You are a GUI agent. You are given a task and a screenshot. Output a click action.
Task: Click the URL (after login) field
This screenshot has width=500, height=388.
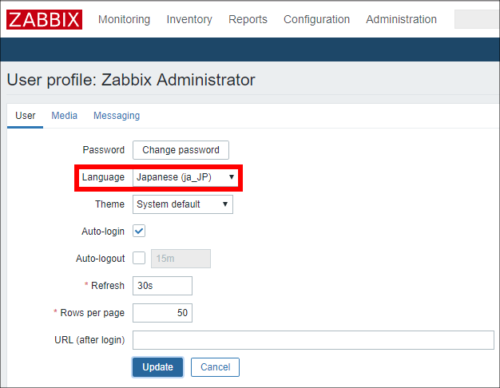(313, 340)
